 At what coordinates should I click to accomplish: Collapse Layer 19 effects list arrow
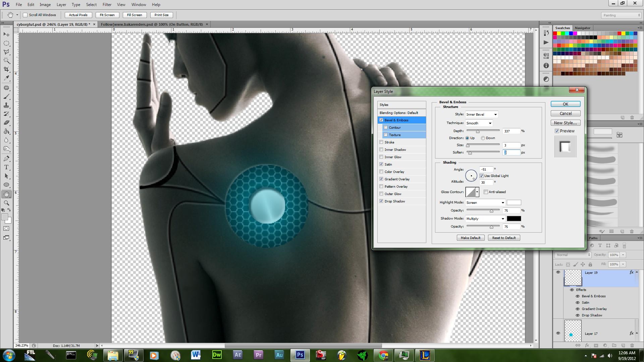637,273
